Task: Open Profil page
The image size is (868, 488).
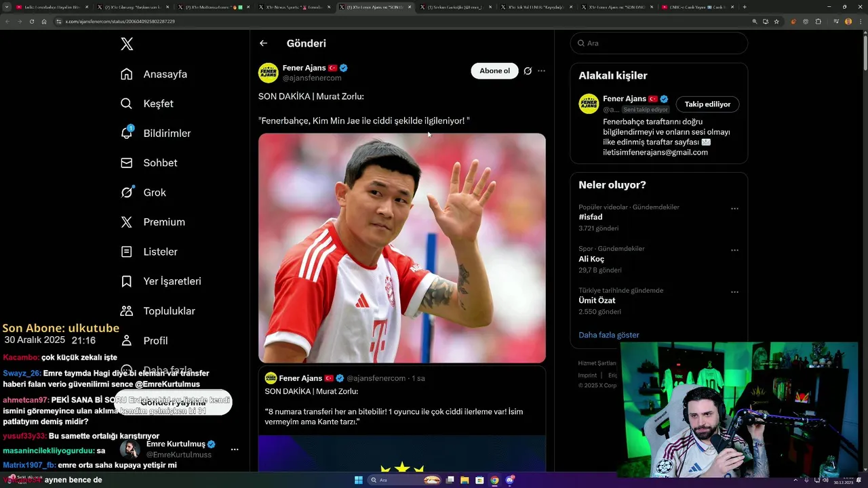Action: [144, 341]
